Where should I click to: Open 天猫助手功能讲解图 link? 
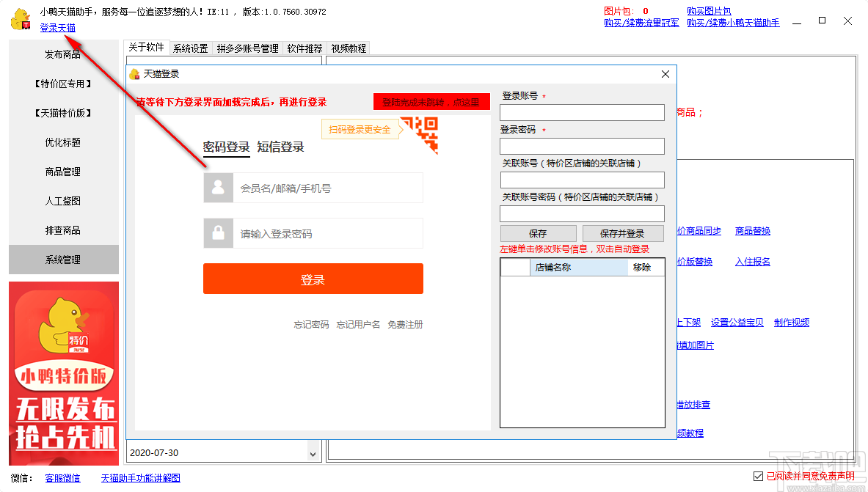[x=141, y=477]
